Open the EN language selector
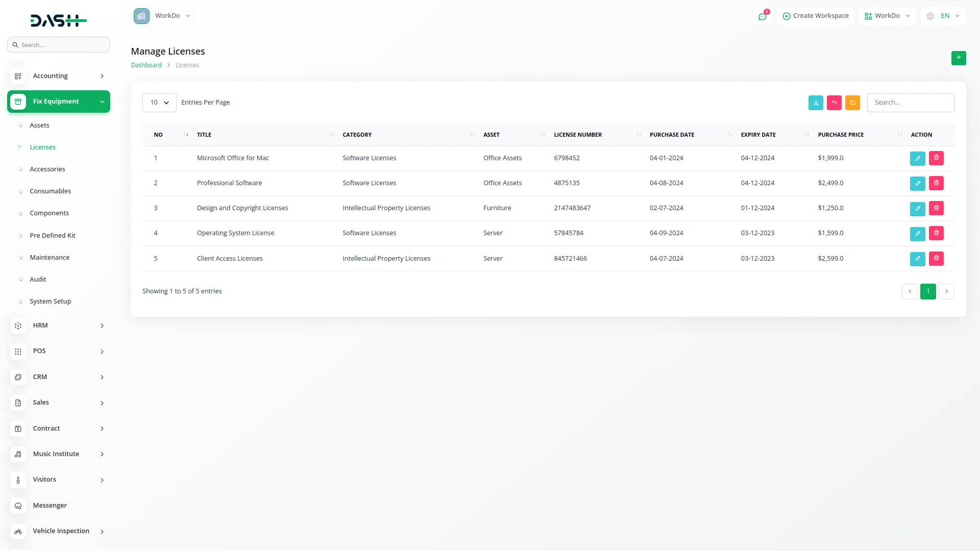The image size is (980, 551). tap(943, 16)
